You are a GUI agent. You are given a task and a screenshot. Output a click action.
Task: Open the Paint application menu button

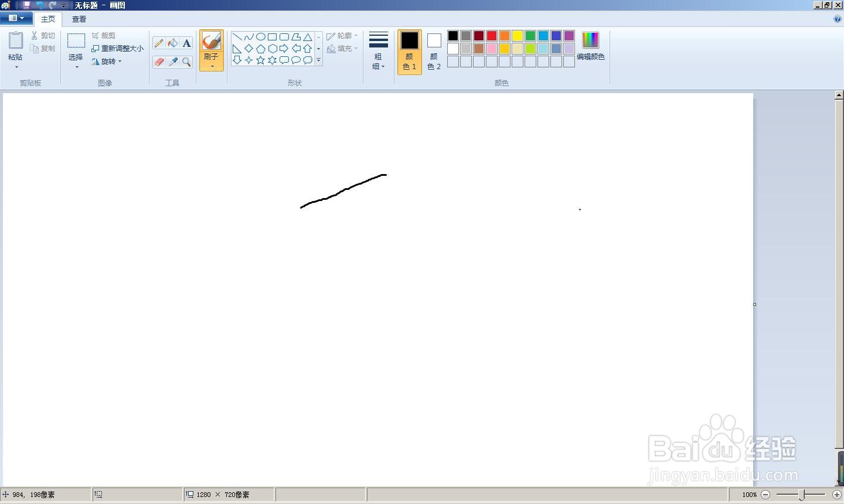(x=16, y=18)
